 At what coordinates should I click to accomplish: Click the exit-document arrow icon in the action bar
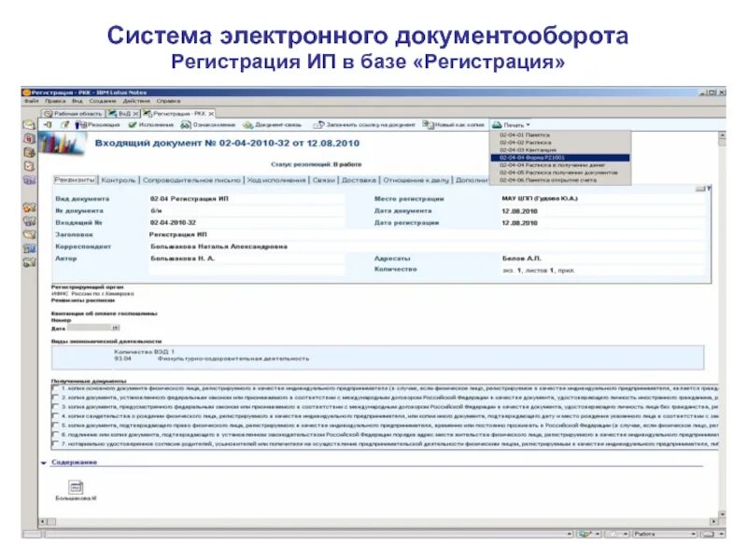[x=48, y=125]
